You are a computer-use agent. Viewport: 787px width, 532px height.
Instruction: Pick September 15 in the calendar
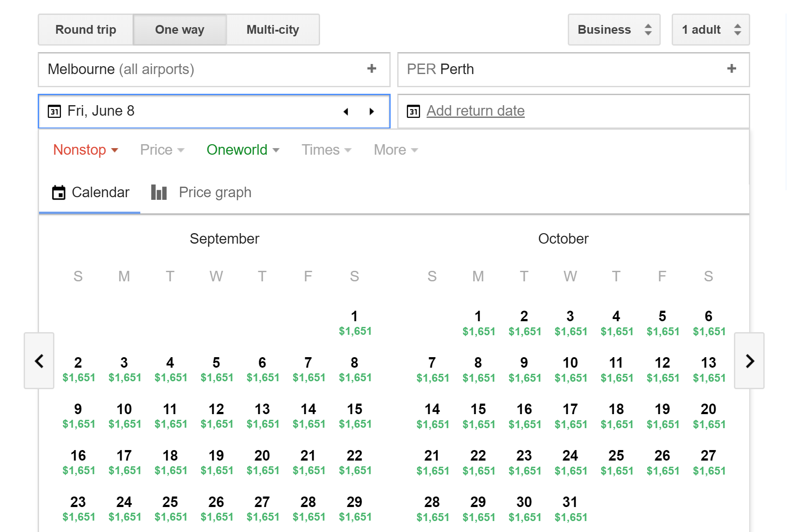pyautogui.click(x=355, y=415)
